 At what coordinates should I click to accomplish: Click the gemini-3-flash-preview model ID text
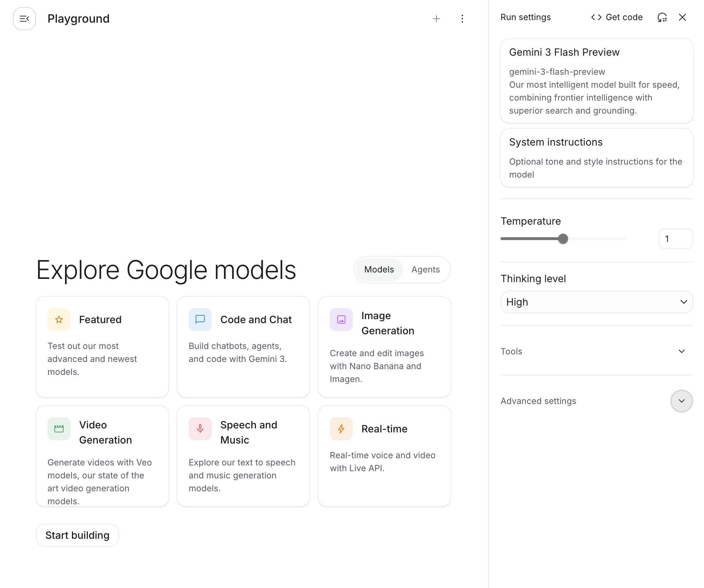click(557, 72)
